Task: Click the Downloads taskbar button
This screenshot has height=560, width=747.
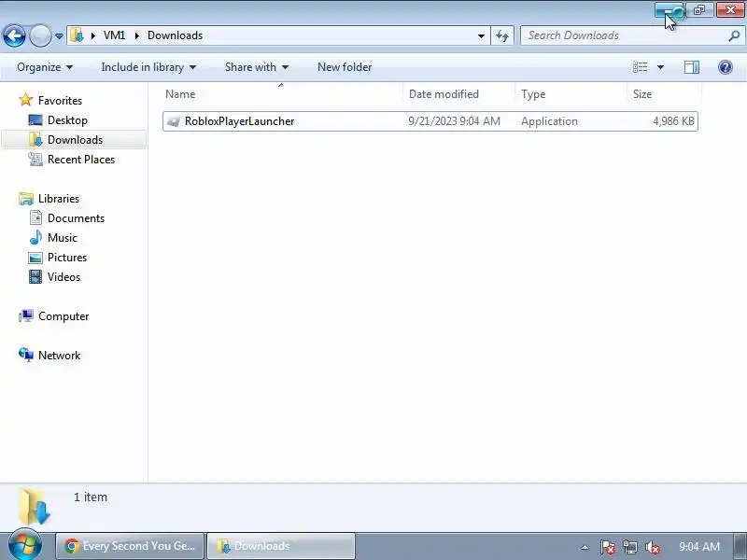Action: (281, 546)
